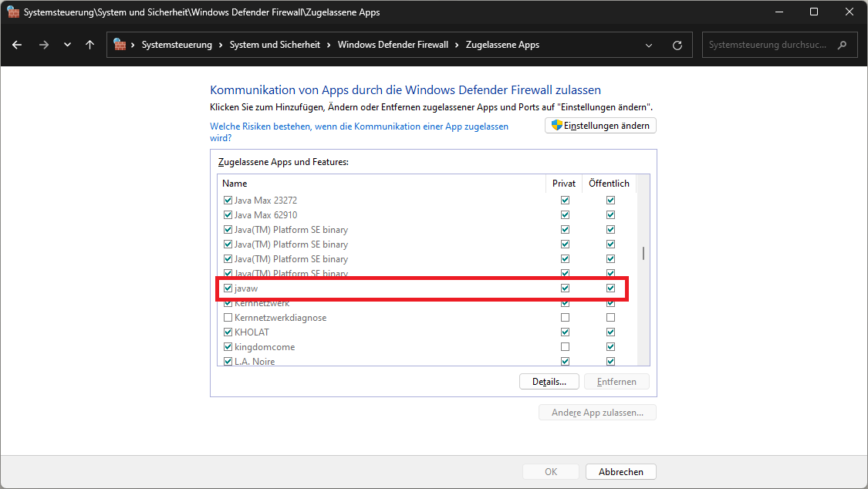Viewport: 868px width, 489px height.
Task: Close the Zugelassene Apps window
Action: (849, 12)
